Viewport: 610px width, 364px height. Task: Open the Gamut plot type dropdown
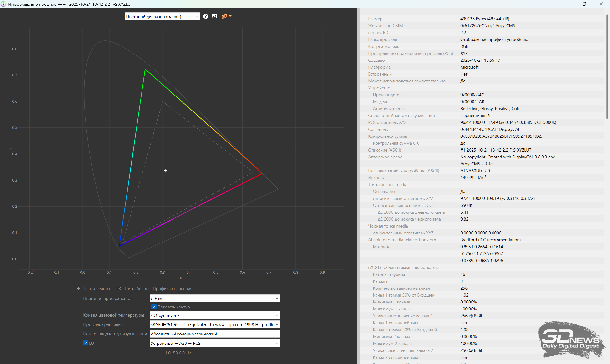coord(162,16)
